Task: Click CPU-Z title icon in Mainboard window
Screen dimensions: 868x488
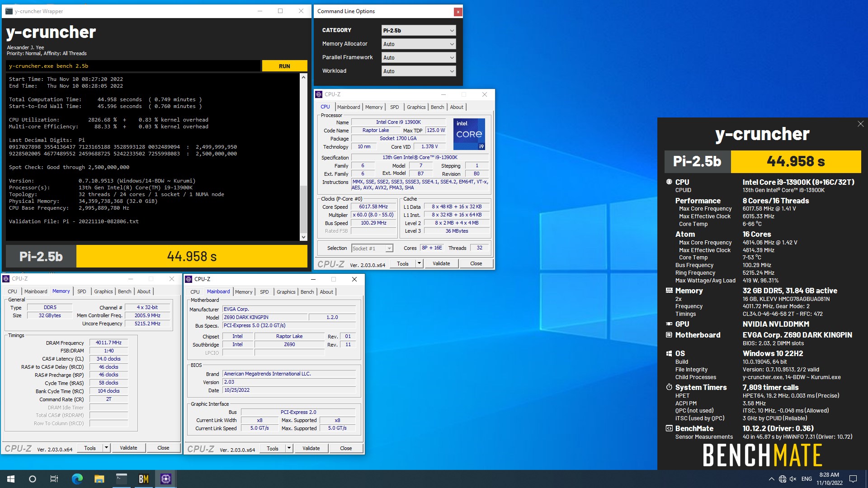Action: coord(189,279)
